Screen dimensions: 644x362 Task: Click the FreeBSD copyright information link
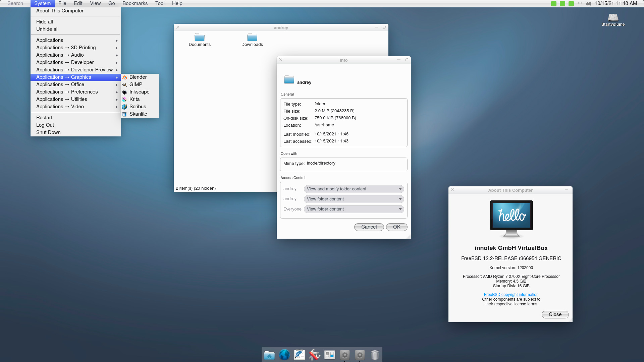(x=511, y=295)
